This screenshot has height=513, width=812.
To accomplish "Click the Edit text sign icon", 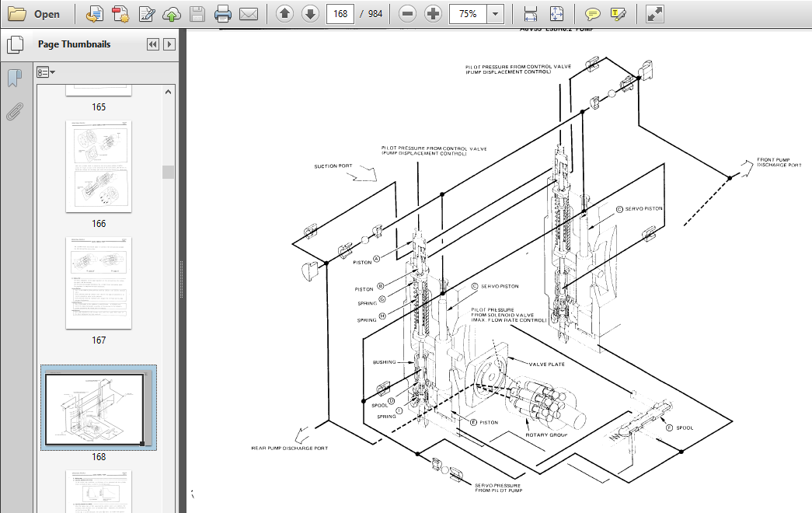I will pyautogui.click(x=147, y=14).
